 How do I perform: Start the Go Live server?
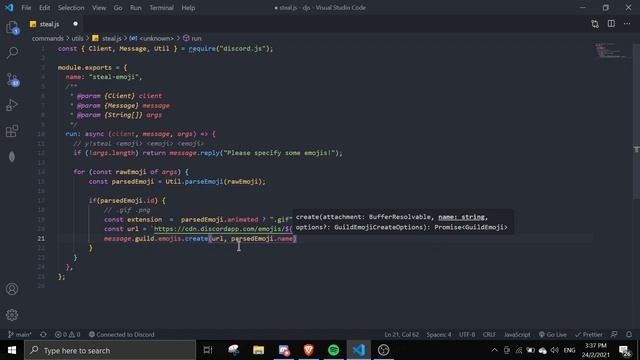pos(552,334)
